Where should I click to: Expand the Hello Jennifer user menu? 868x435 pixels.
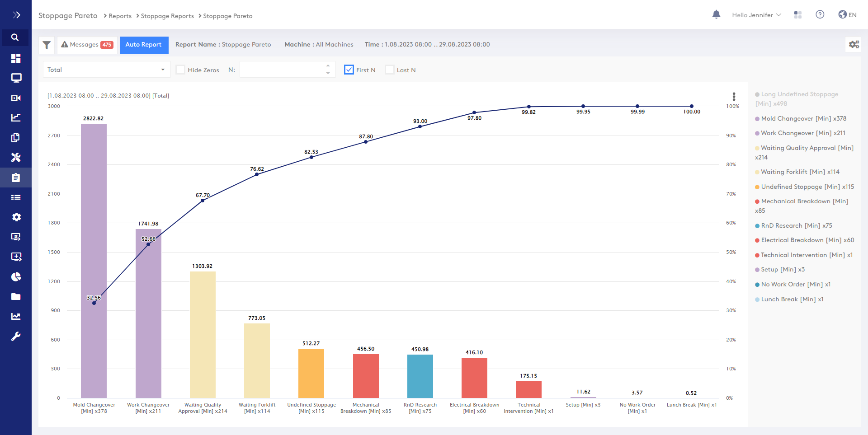pyautogui.click(x=756, y=15)
